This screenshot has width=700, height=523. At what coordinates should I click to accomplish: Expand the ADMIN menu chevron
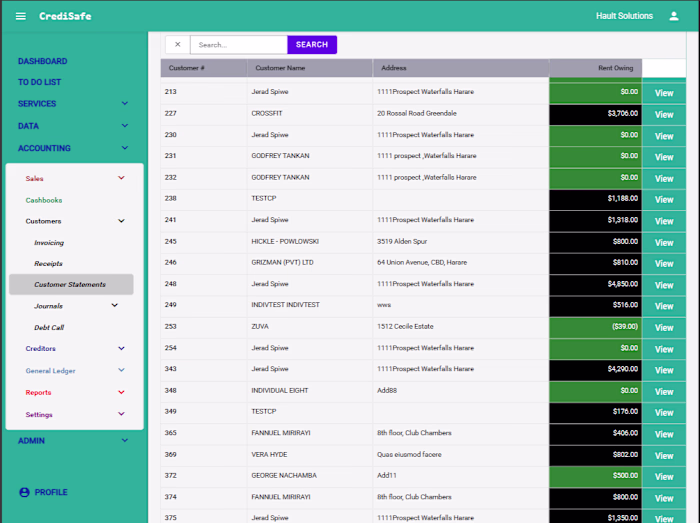[x=125, y=440]
